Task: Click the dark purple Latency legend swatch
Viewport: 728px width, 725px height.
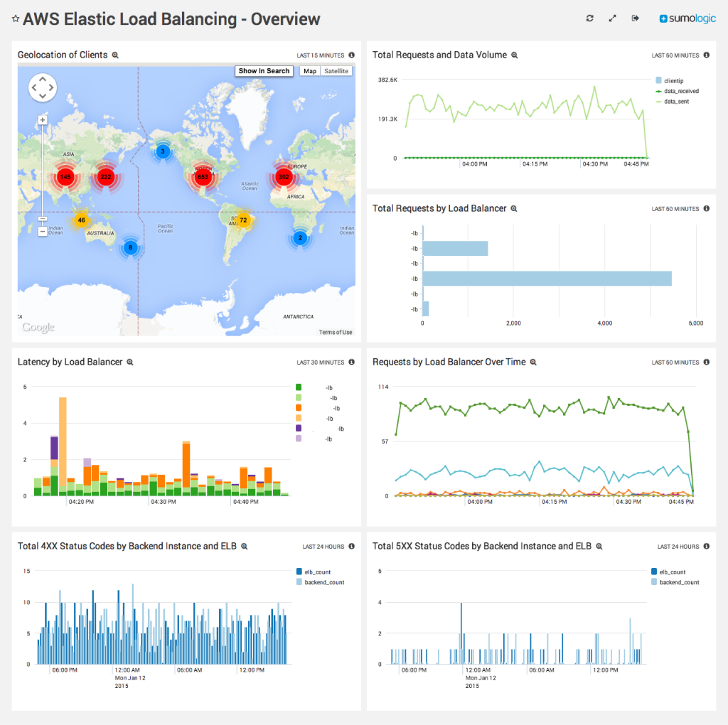Action: tap(299, 428)
